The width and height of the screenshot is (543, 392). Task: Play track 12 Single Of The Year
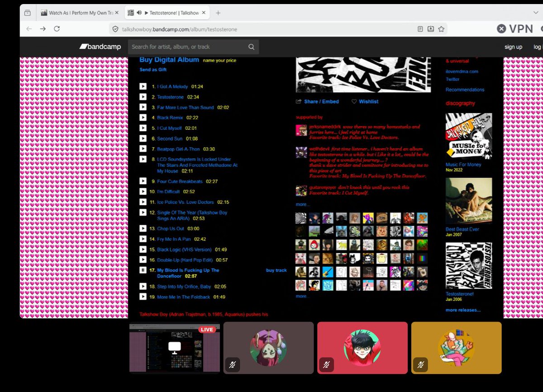(x=143, y=213)
